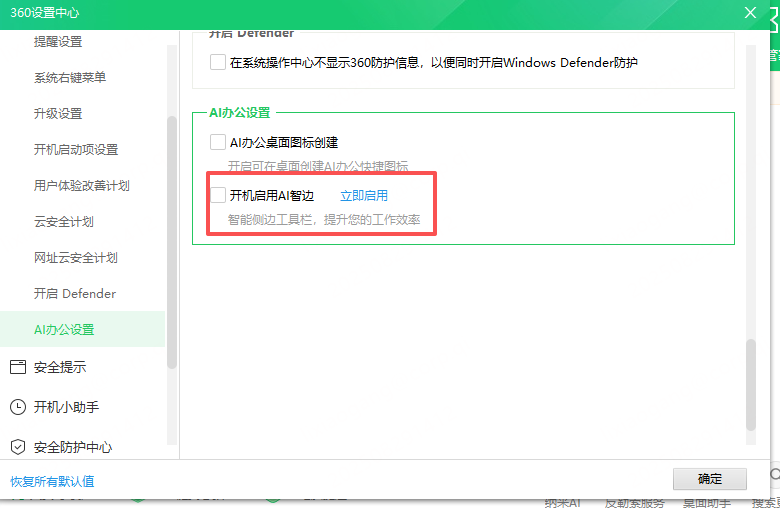780x522 pixels.
Task: Toggle the 开机启用AI智边 checkbox
Action: (218, 195)
